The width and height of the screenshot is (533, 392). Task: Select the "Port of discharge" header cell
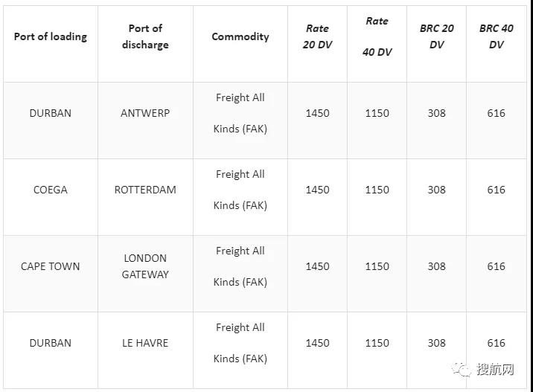coord(145,36)
